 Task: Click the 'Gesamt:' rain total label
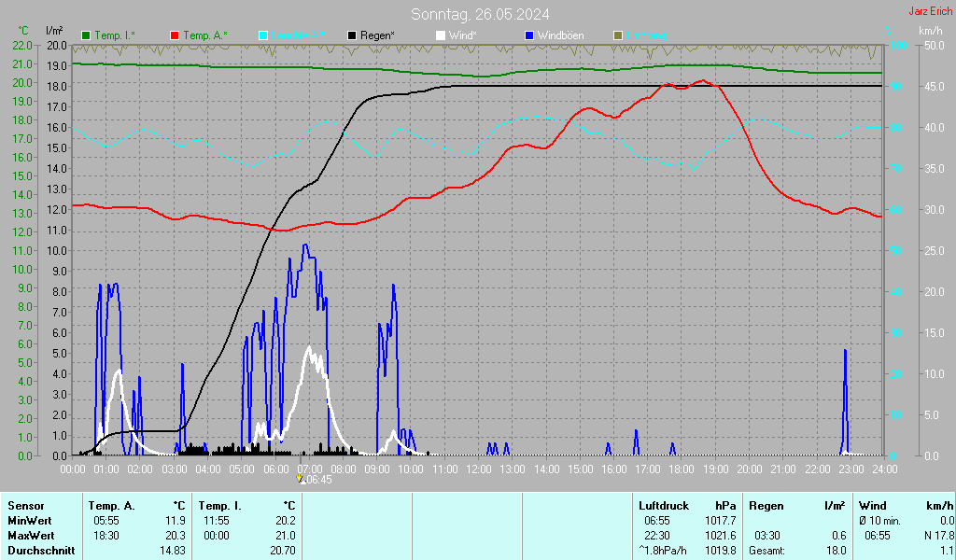tap(767, 551)
